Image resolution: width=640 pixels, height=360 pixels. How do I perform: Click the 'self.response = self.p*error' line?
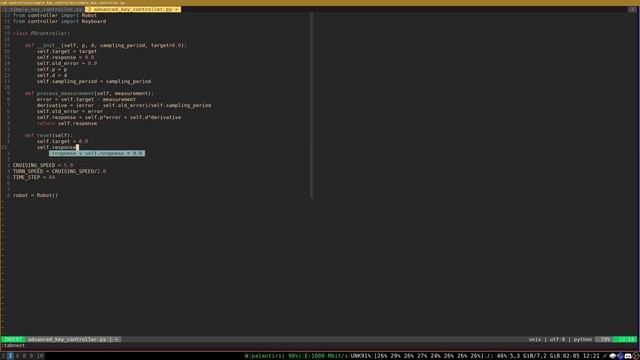[x=109, y=118]
